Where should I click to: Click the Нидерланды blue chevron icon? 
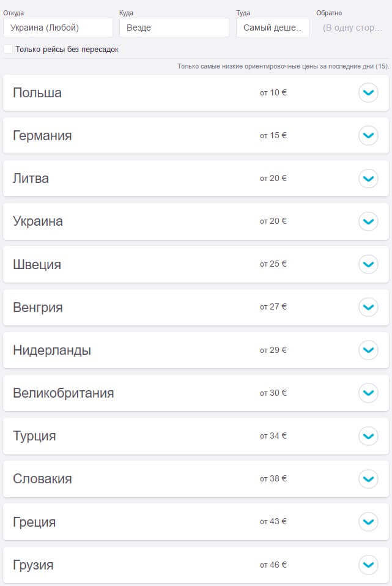click(368, 350)
